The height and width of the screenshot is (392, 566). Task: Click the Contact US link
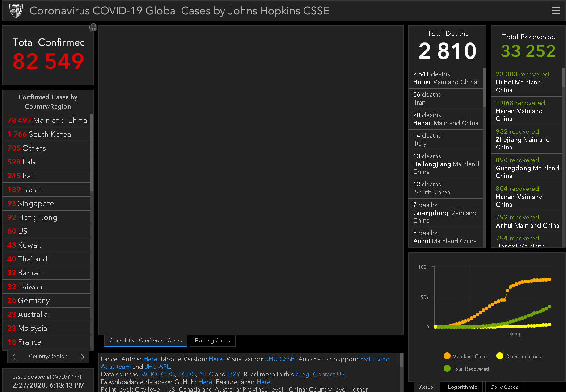[x=329, y=374]
